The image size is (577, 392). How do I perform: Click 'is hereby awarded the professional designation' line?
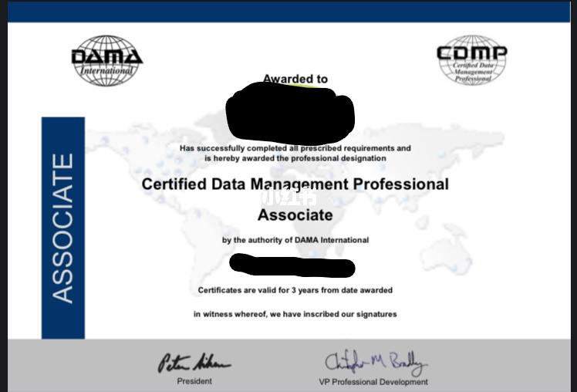coord(295,158)
